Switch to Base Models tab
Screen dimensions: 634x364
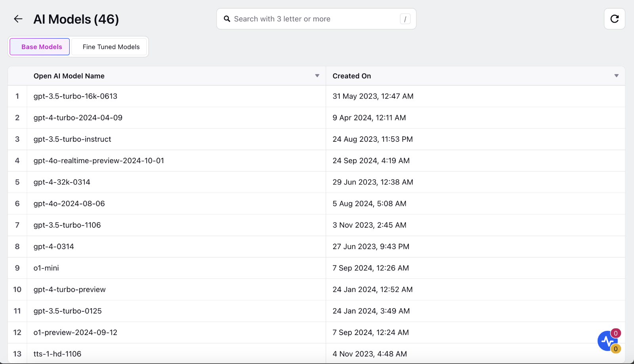click(x=40, y=47)
